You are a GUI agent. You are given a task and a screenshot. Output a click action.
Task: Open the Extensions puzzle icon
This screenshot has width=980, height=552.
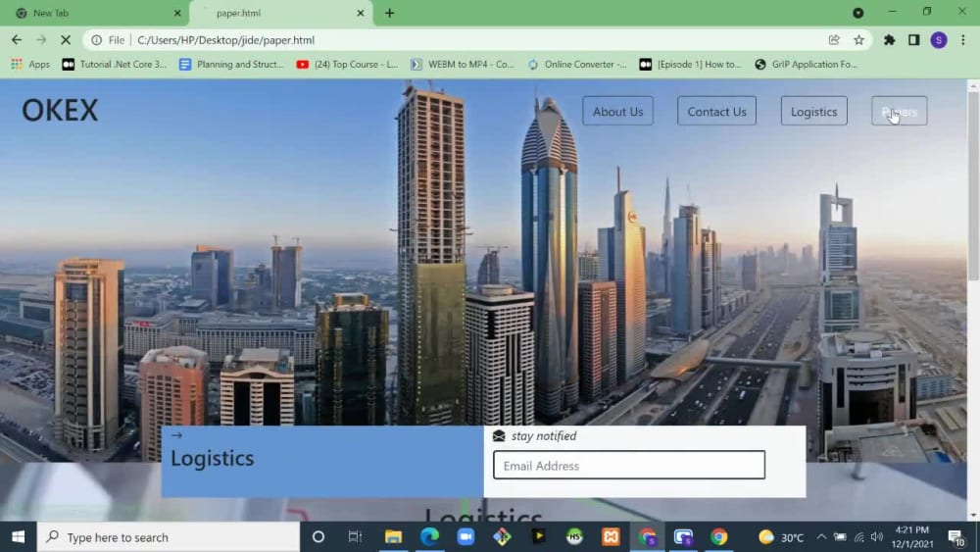tap(890, 40)
